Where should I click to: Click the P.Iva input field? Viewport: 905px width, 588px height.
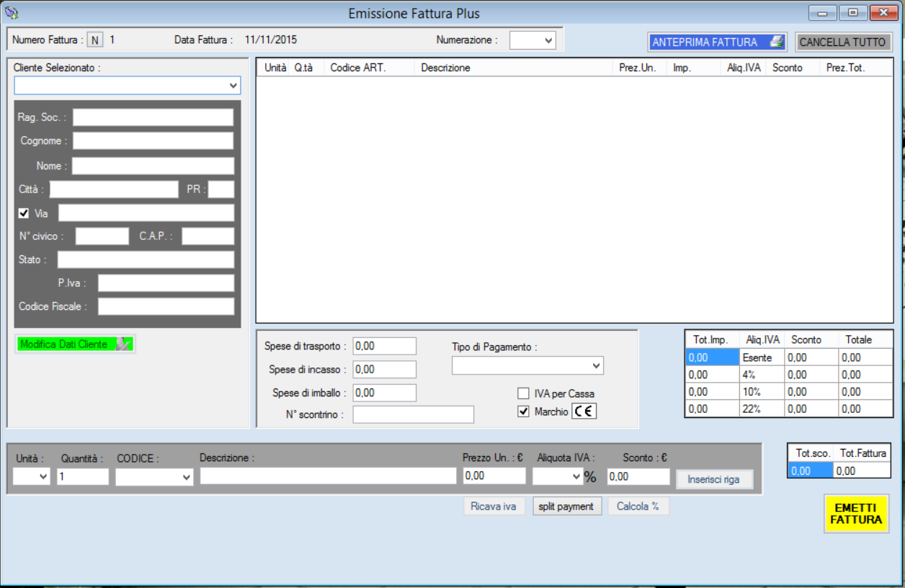click(166, 283)
